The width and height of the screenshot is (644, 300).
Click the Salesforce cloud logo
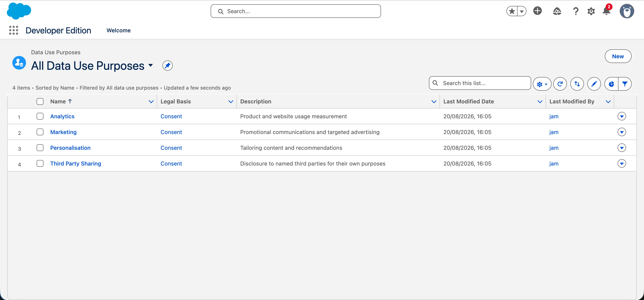(19, 11)
